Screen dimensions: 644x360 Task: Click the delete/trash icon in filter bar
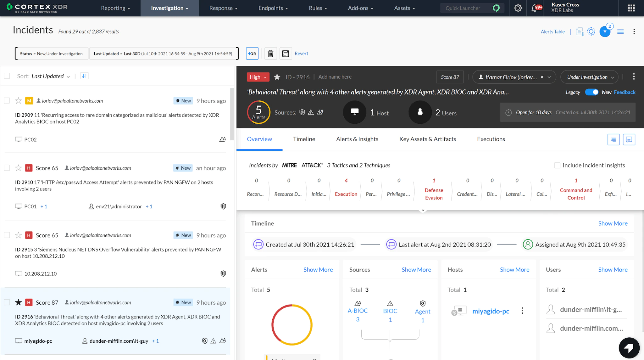pyautogui.click(x=270, y=53)
